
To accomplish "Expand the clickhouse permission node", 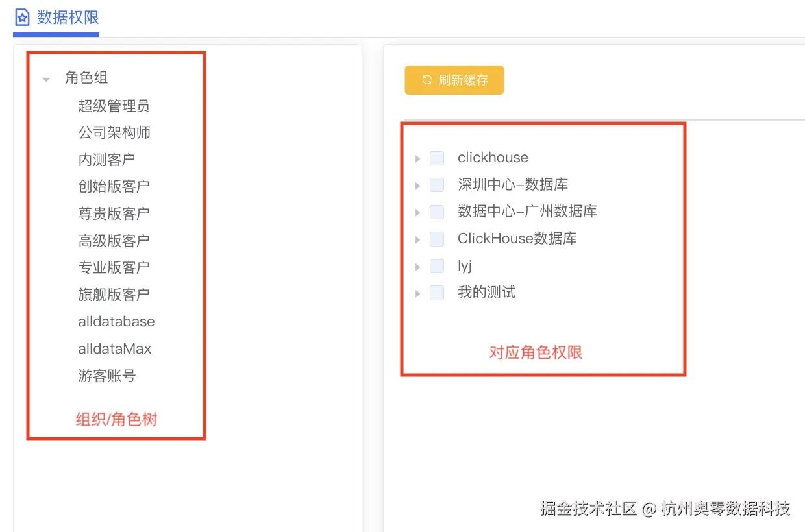I will pyautogui.click(x=417, y=158).
